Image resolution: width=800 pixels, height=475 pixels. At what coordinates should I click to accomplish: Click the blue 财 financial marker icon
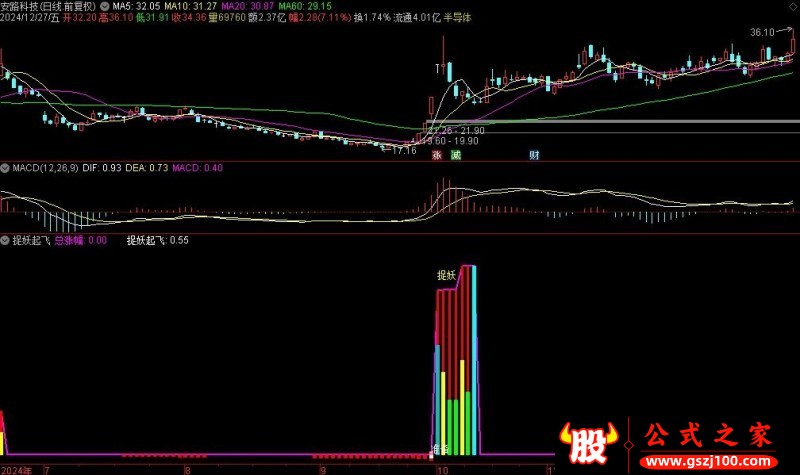534,155
